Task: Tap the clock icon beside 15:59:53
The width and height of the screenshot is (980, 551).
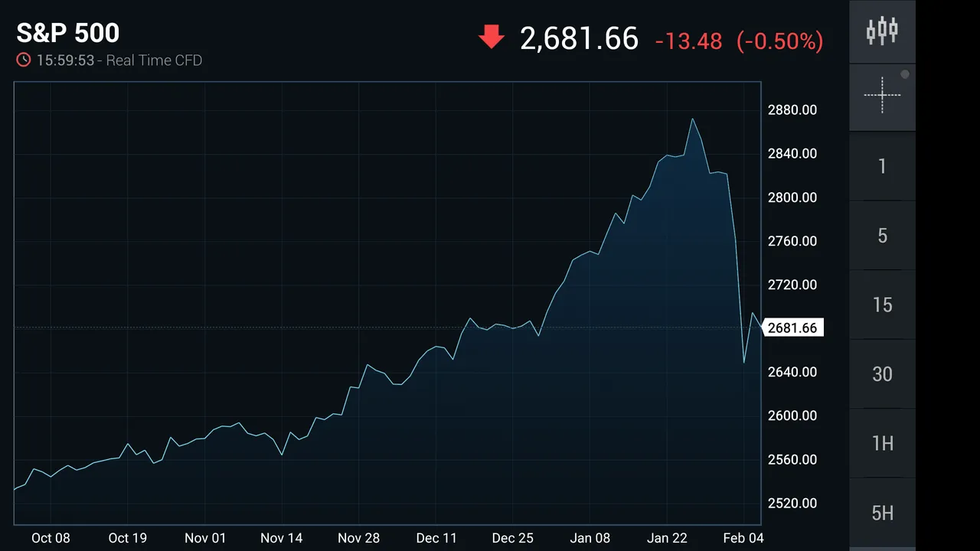Action: pyautogui.click(x=24, y=60)
